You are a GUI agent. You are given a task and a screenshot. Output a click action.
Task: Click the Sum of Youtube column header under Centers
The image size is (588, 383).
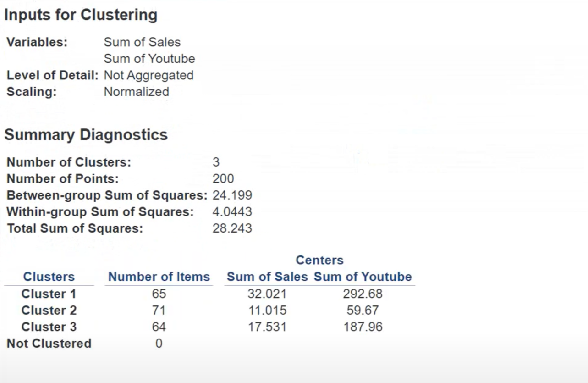[x=363, y=277]
